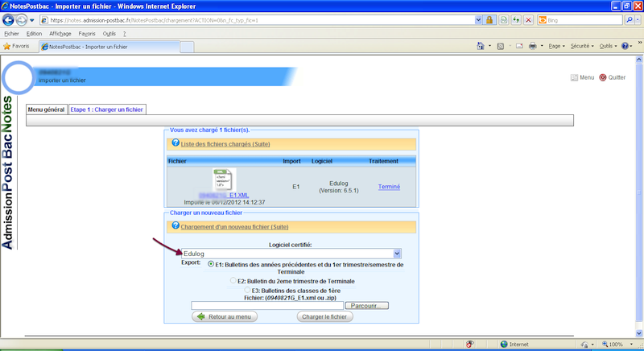Open the Logiciel certifié dropdown showing Edulog
Screen dimensions: 644x351
[291, 254]
